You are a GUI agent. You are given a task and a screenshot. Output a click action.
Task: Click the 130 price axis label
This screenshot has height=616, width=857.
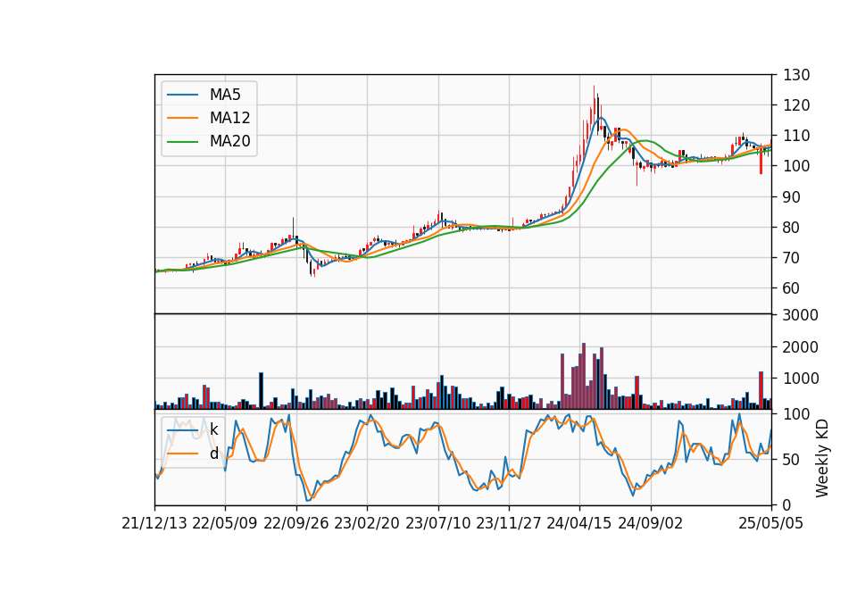pos(796,75)
